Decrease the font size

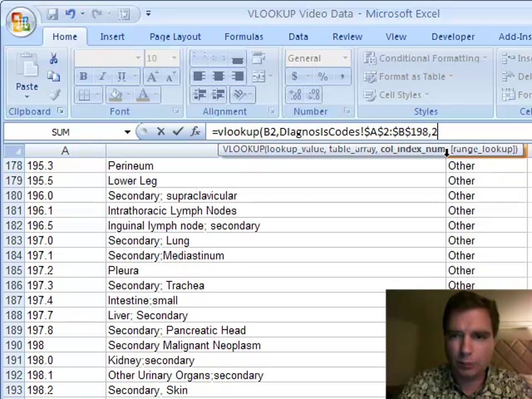[x=170, y=77]
